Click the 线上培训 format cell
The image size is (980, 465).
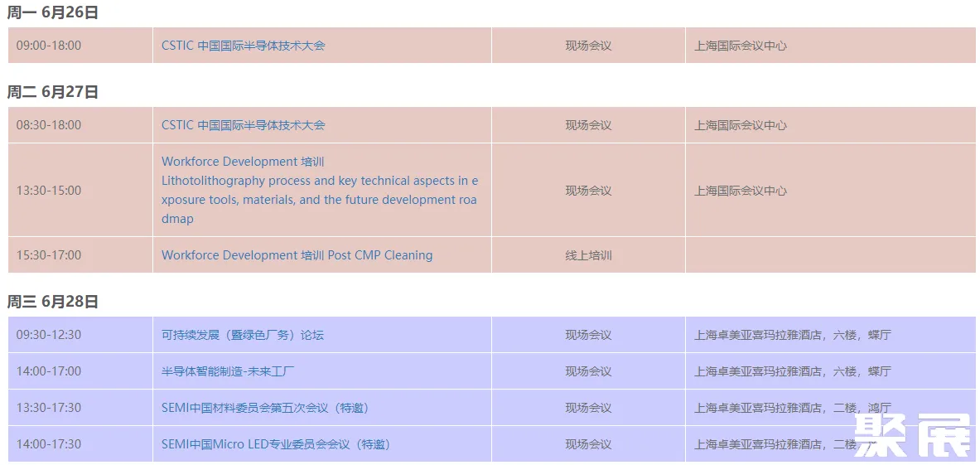(588, 255)
